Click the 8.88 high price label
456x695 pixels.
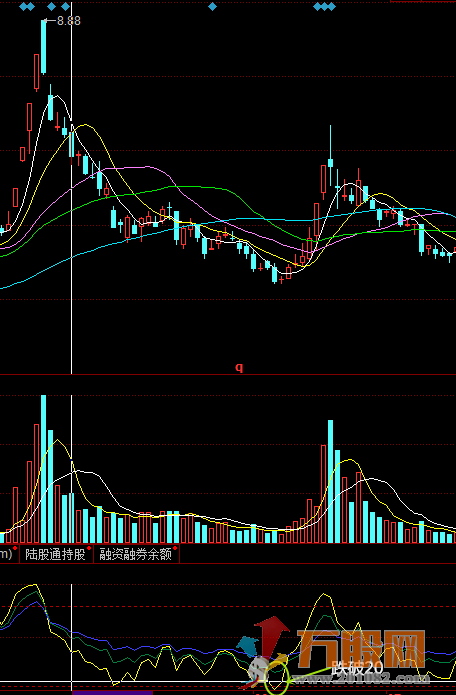[x=69, y=21]
